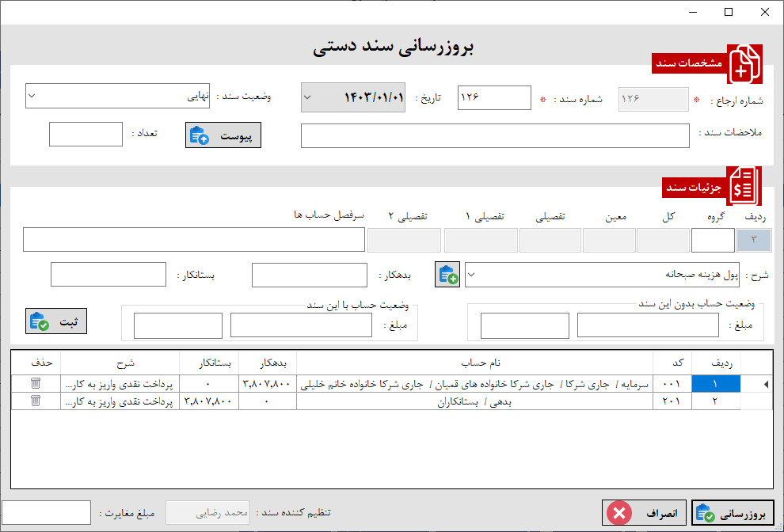Open the date picker for تاریخ ۱۴۰۳/۰۱/۰۱

coord(306,97)
